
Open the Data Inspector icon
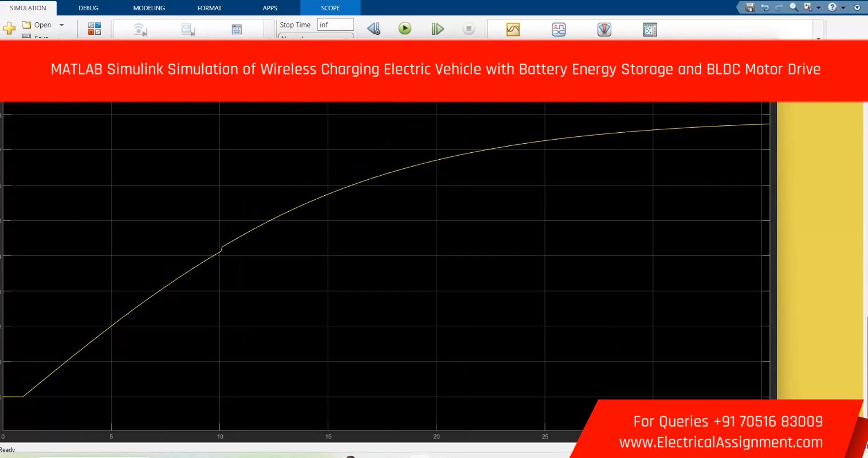(x=513, y=29)
